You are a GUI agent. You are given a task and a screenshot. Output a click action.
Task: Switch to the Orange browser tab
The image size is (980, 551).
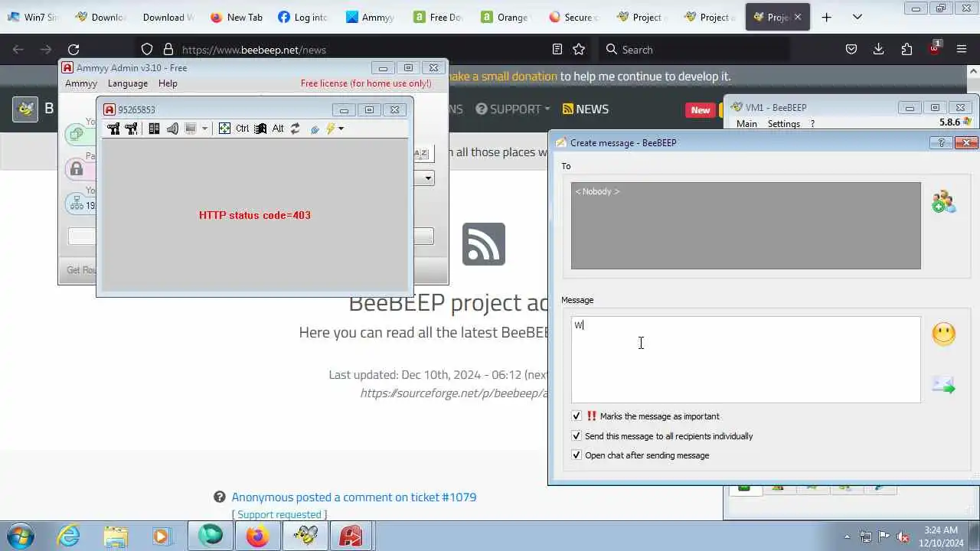pyautogui.click(x=505, y=17)
